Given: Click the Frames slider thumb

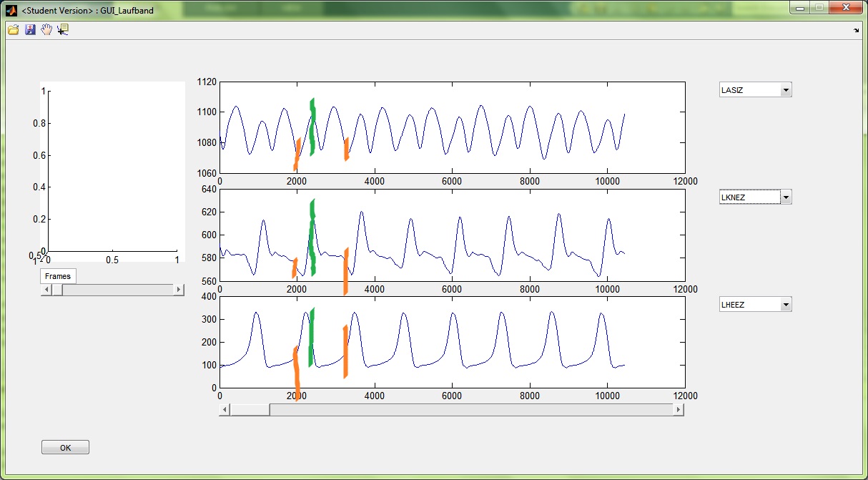Looking at the screenshot, I should pyautogui.click(x=57, y=290).
